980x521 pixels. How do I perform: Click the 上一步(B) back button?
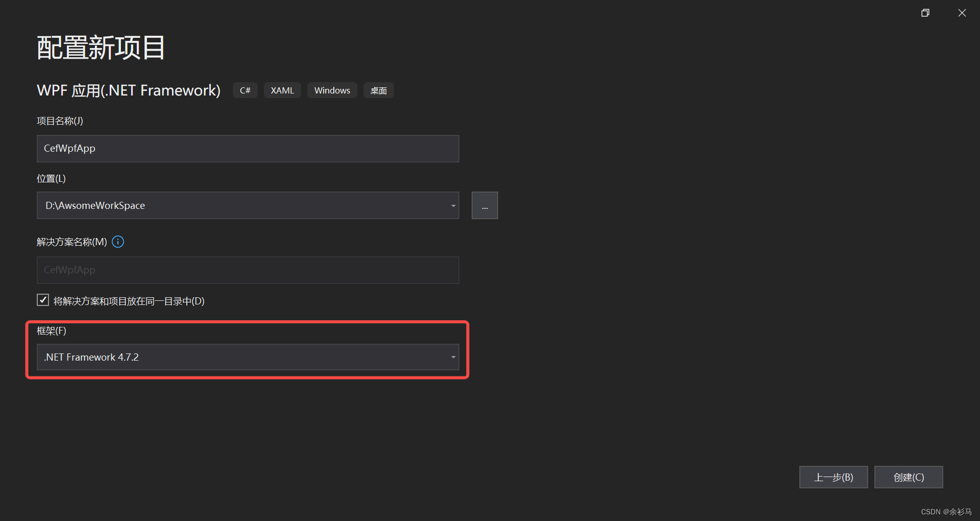833,477
